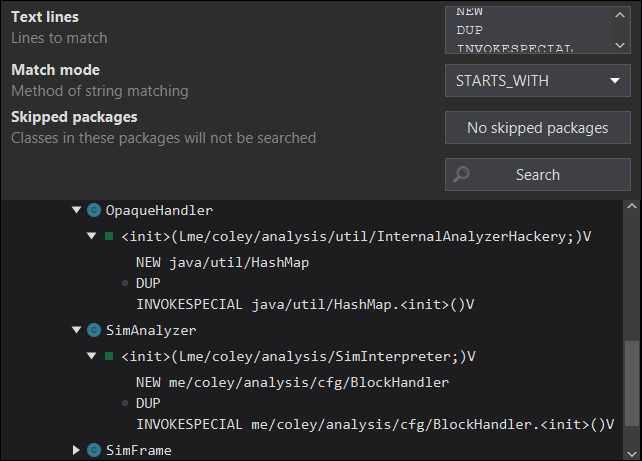Select the init SimInterpreter method row
This screenshot has width=642, height=461.
298,356
